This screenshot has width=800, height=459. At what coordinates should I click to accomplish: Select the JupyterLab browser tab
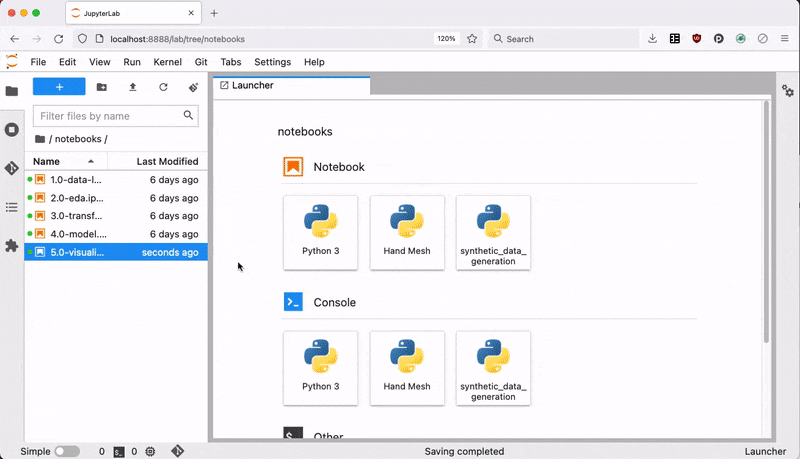(133, 13)
